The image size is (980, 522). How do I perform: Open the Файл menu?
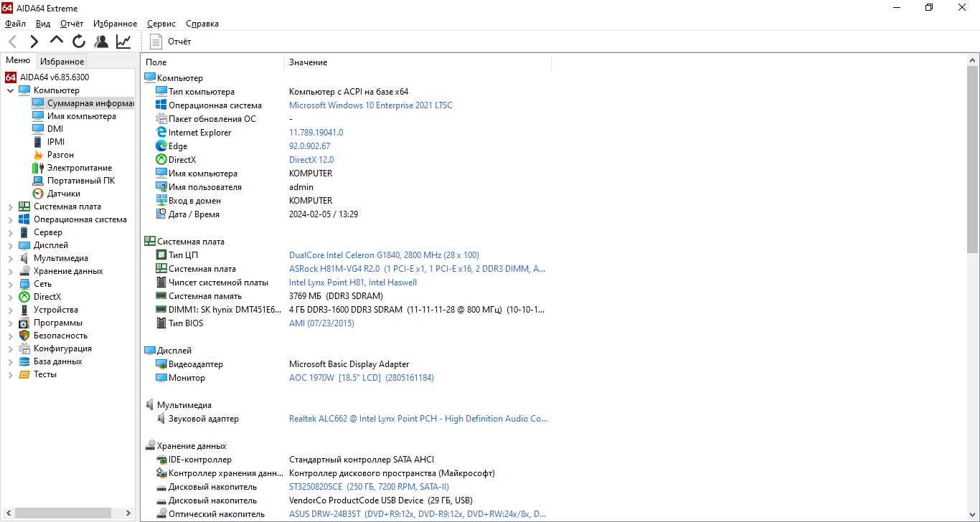coord(15,24)
